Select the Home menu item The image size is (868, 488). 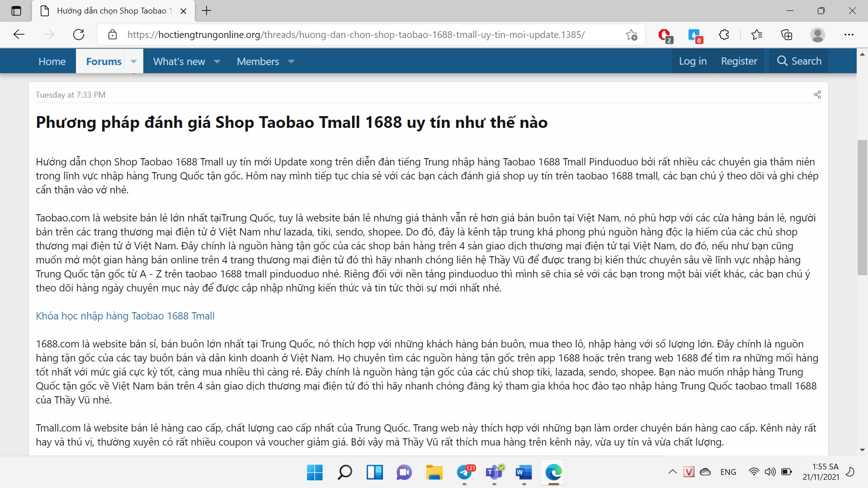52,61
